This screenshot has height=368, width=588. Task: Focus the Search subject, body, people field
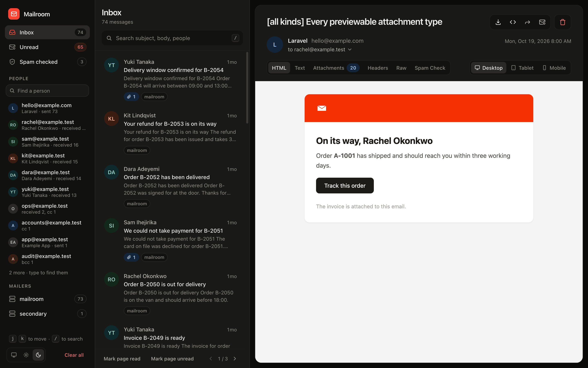click(x=172, y=38)
